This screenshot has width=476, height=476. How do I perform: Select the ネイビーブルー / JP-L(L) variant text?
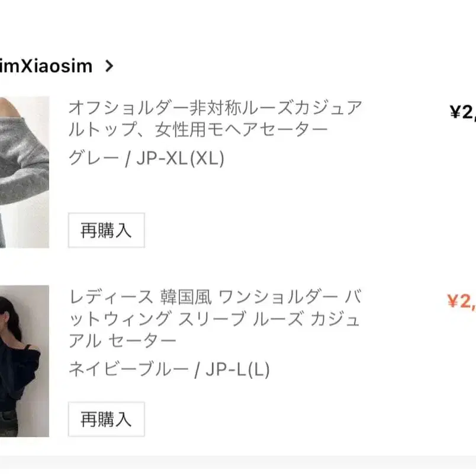click(169, 369)
